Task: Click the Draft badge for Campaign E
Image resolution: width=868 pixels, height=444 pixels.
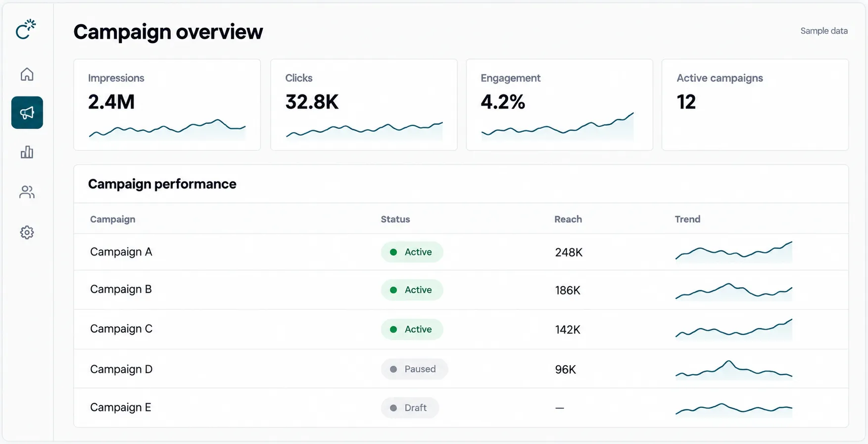Action: 410,408
